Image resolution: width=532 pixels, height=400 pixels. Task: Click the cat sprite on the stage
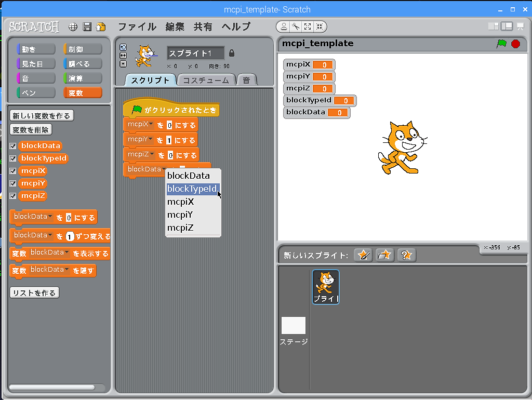(403, 148)
